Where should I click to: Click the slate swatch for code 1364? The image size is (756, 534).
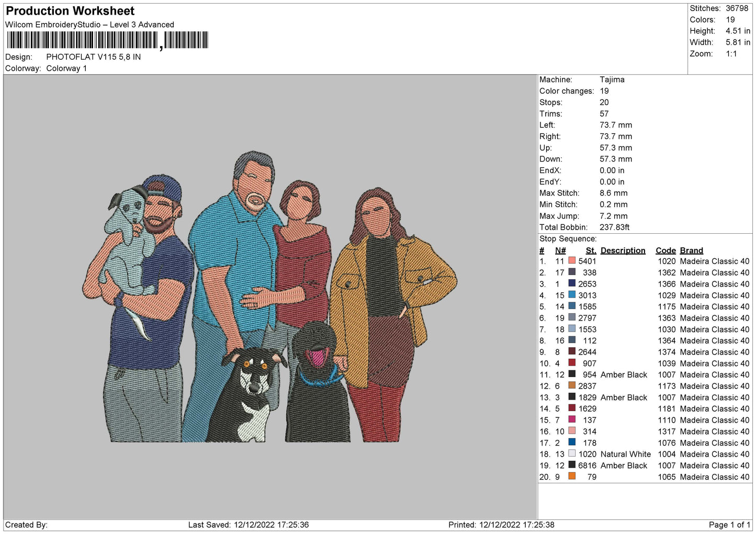pos(572,340)
